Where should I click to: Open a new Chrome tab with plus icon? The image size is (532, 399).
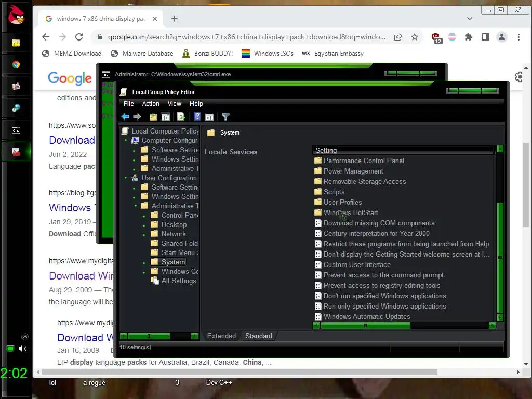point(175,19)
